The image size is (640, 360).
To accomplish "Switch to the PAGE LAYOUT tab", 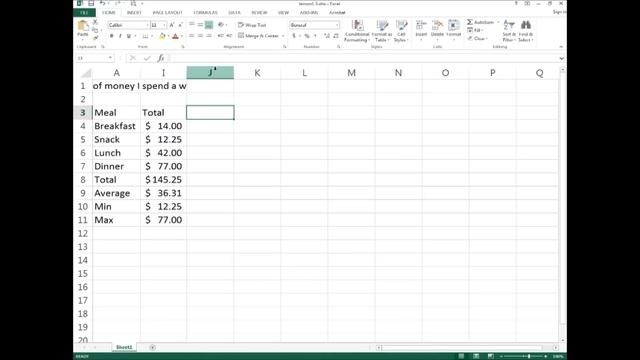I will (x=168, y=13).
